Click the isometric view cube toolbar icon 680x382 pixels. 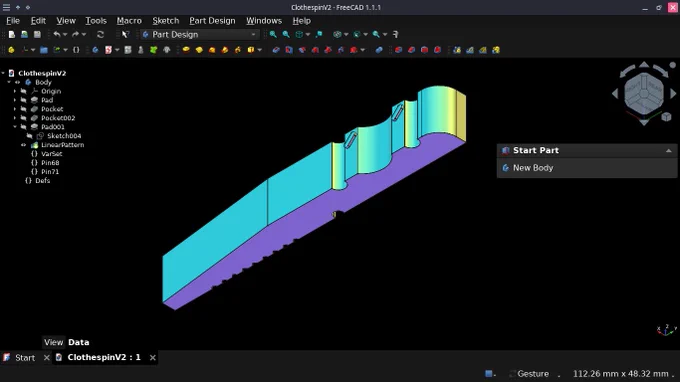(299, 34)
